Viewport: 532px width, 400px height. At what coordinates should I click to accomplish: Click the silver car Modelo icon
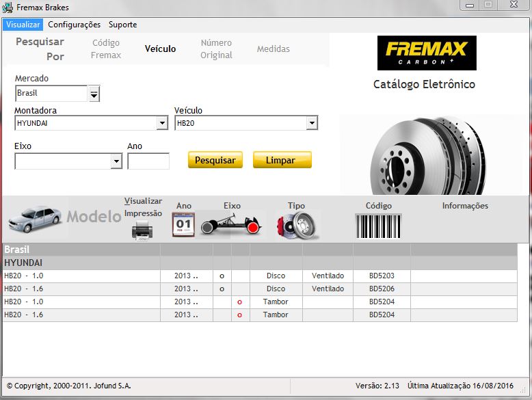coord(36,218)
